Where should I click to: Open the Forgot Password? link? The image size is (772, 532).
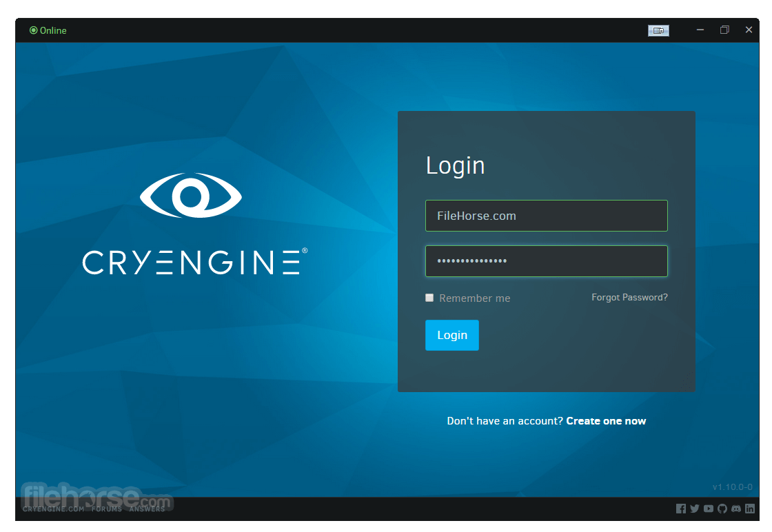point(629,297)
